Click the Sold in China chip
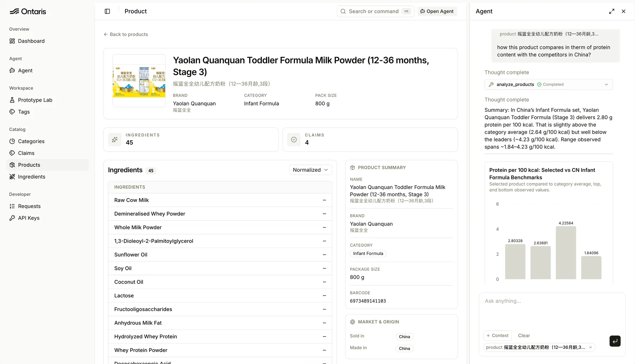Viewport: 635px width, 364px height. tap(404, 337)
